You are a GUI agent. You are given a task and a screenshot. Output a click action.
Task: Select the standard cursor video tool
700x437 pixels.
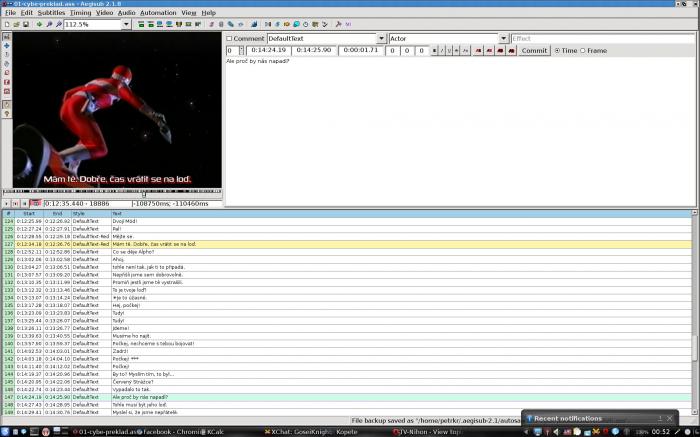click(7, 37)
